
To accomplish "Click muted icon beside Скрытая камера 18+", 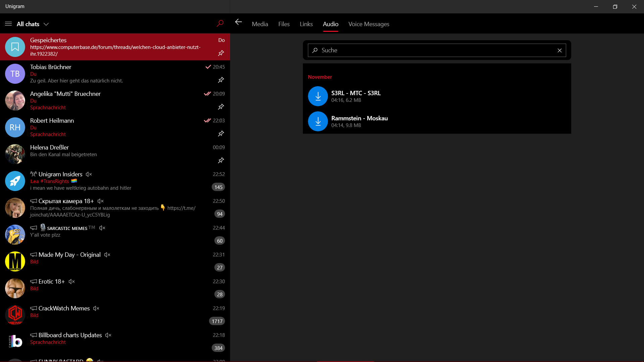I will [100, 201].
